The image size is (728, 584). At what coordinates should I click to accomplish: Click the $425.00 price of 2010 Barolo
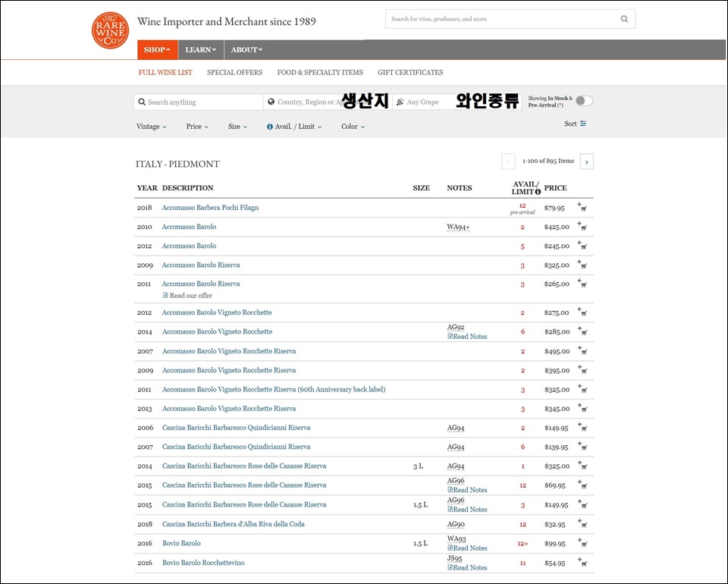point(557,227)
